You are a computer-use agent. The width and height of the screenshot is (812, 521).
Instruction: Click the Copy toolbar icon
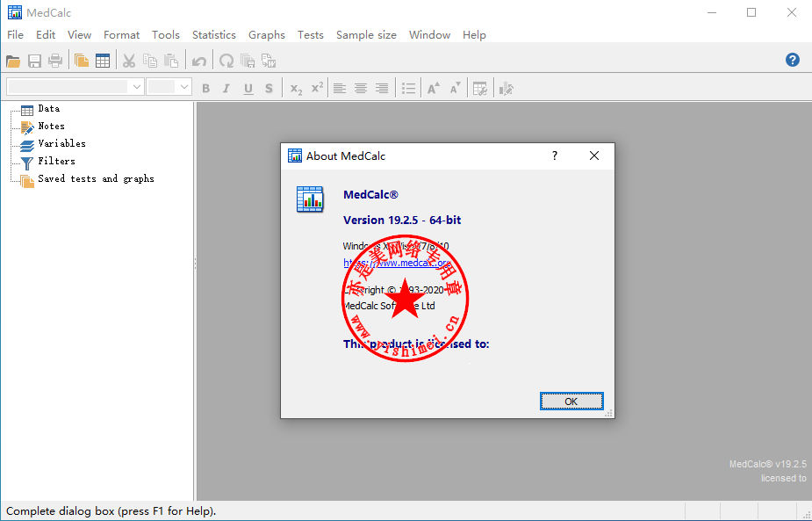150,62
